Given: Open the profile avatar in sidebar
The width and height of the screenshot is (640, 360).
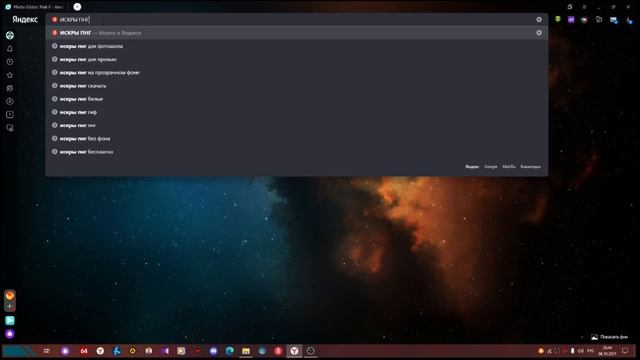Looking at the screenshot, I should (10, 36).
